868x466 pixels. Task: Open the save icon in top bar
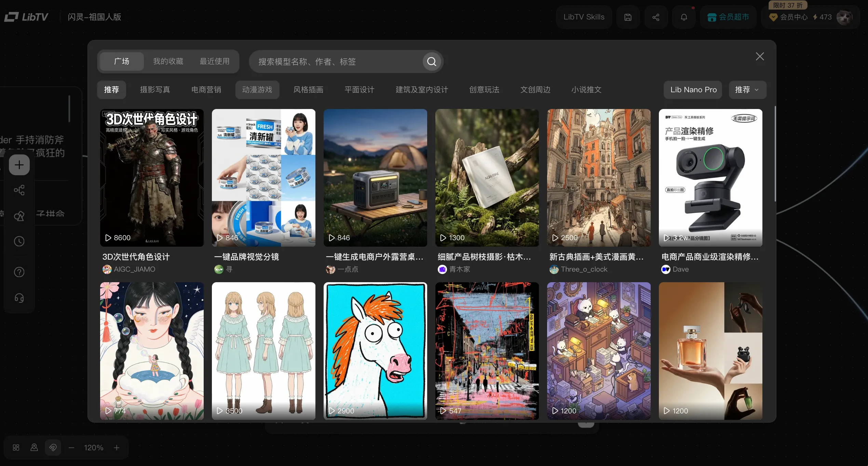pyautogui.click(x=628, y=17)
